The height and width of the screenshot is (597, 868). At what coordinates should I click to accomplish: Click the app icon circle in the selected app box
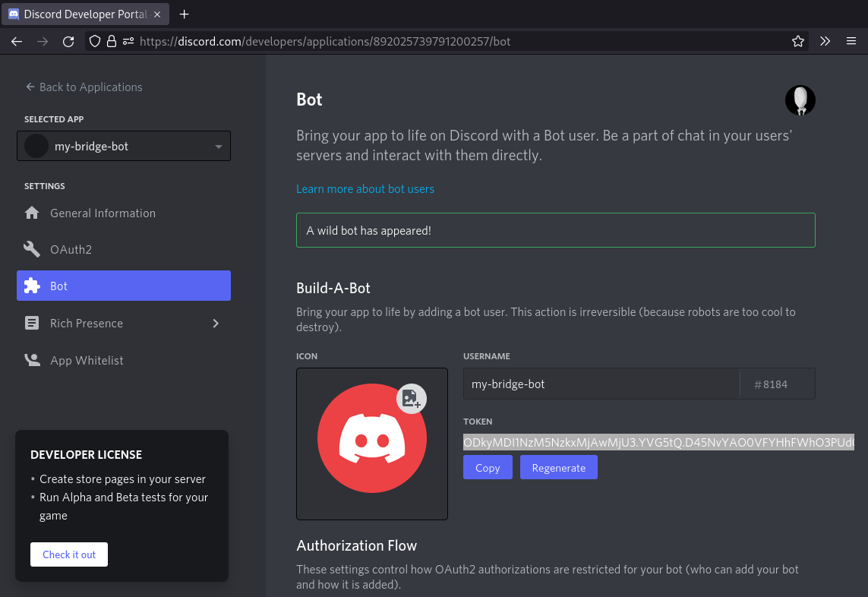(x=36, y=146)
